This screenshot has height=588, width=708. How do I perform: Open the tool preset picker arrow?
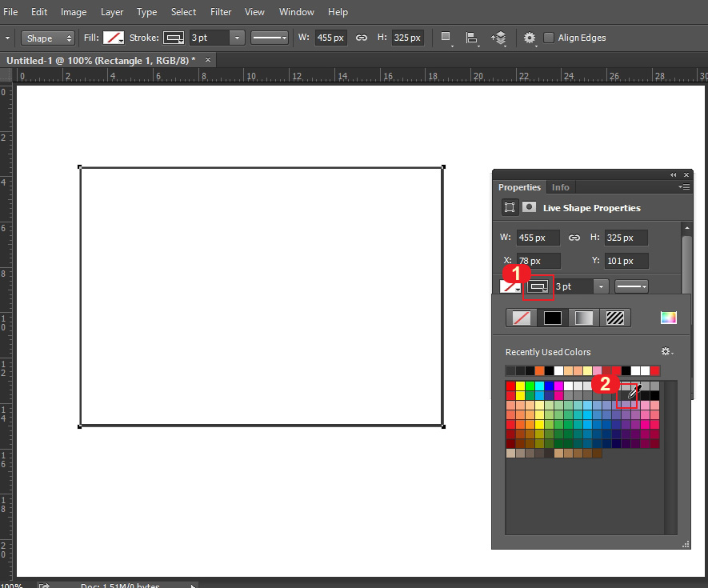pos(8,38)
